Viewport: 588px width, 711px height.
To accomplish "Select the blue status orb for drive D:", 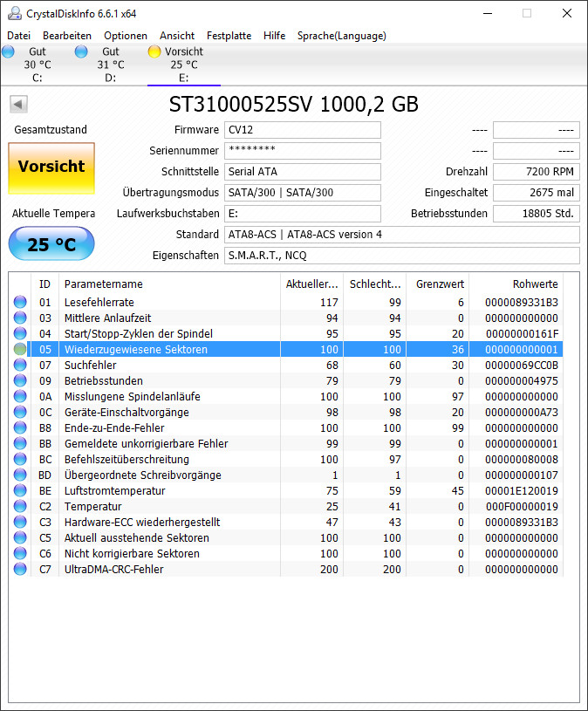I will click(x=81, y=51).
